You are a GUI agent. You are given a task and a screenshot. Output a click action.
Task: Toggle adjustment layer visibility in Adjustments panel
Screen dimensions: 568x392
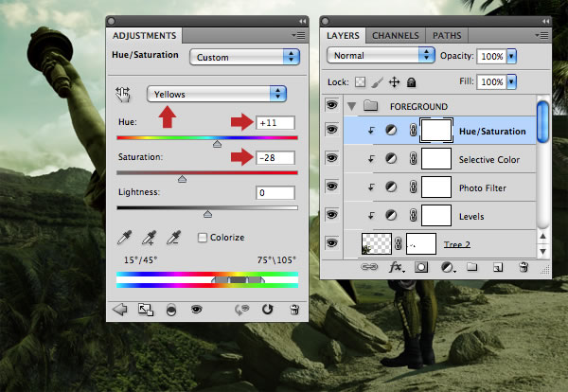(x=196, y=309)
